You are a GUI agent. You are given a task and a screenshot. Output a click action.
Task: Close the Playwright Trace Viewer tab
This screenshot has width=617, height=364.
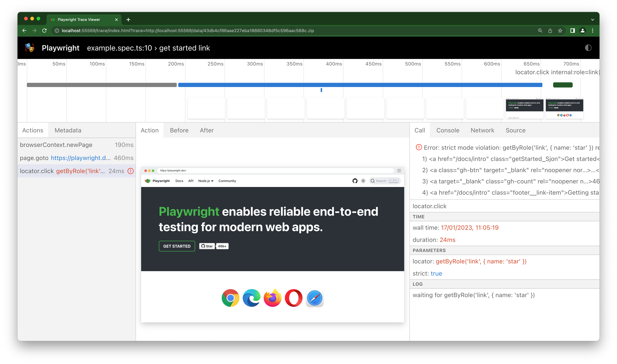click(116, 20)
